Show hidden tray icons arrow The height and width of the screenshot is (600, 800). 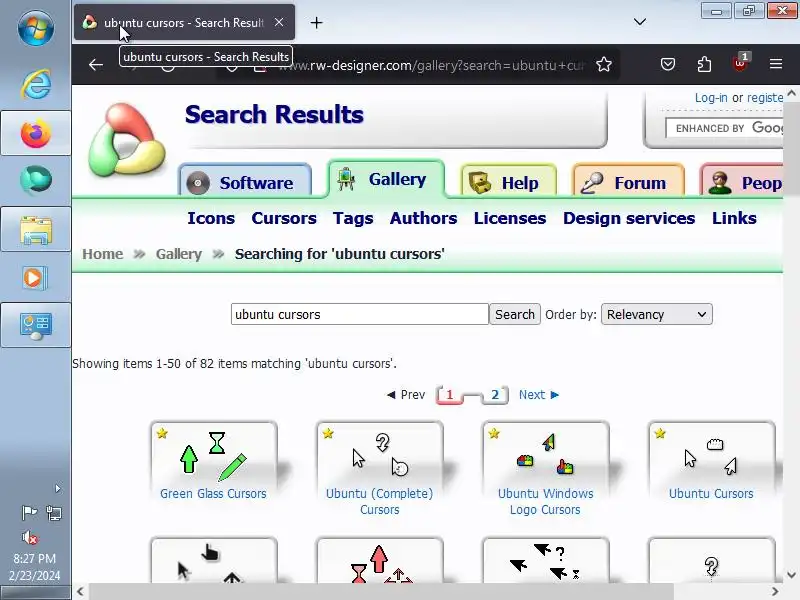[58, 489]
